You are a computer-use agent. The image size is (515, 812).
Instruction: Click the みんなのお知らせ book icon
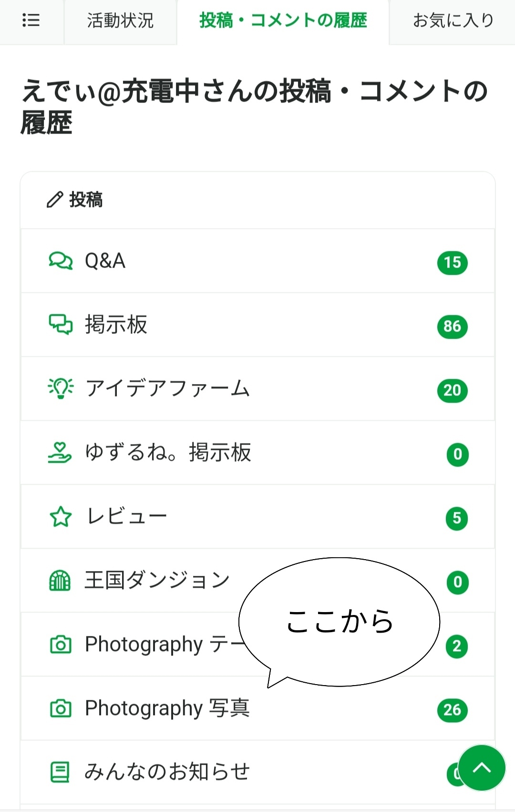[x=60, y=772]
